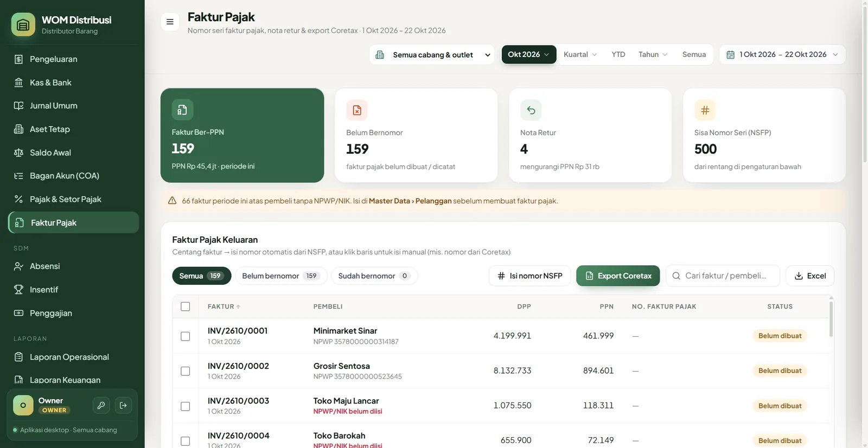Click the Jurnal Umum book icon
This screenshot has width=868, height=448.
[18, 106]
